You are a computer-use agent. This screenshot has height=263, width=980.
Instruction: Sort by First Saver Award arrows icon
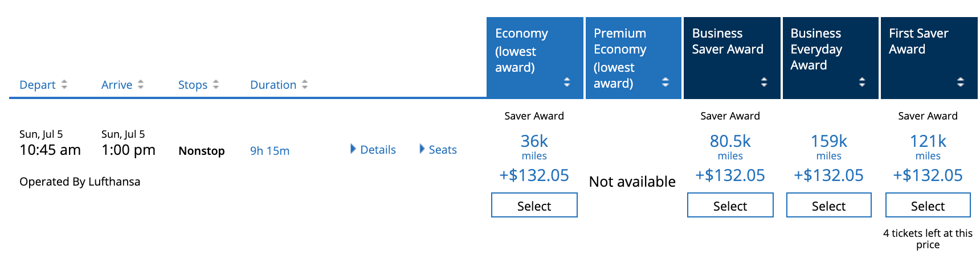point(961,82)
